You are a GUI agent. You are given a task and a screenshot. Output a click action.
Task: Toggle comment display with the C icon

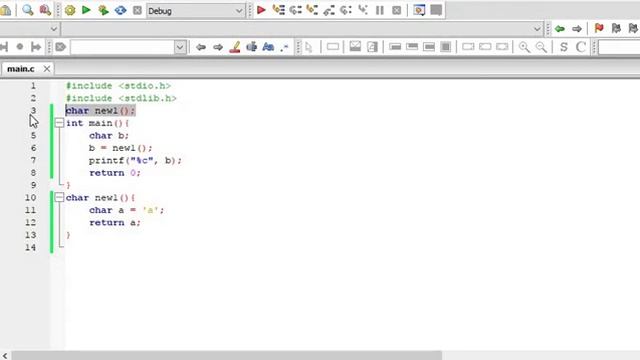581,47
